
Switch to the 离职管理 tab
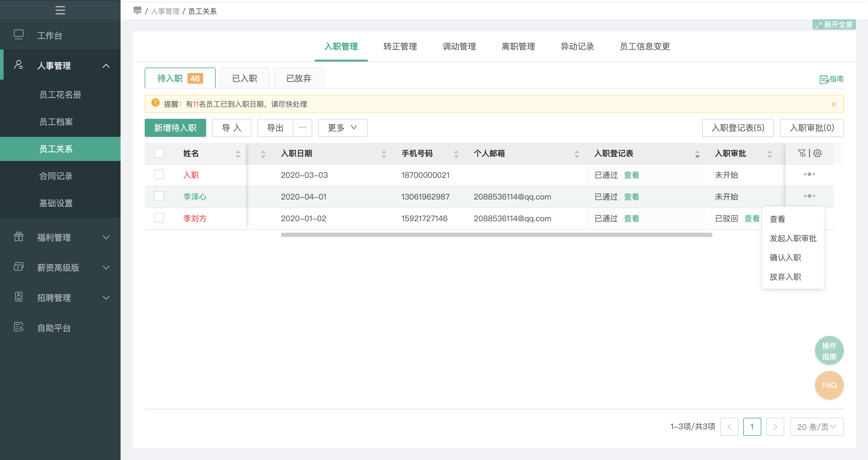(518, 46)
